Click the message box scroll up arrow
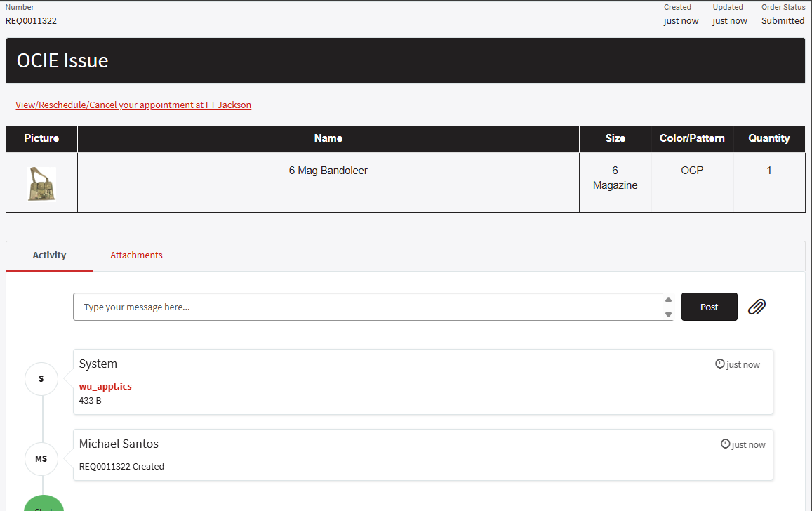 (x=668, y=300)
